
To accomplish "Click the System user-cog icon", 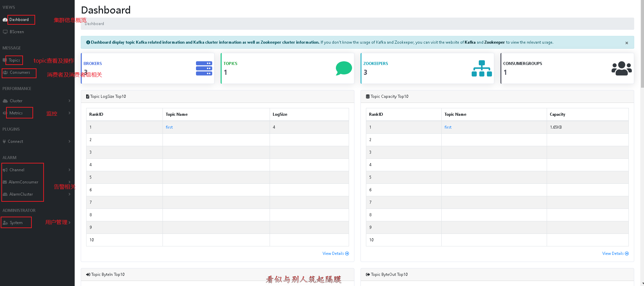I will (5, 223).
